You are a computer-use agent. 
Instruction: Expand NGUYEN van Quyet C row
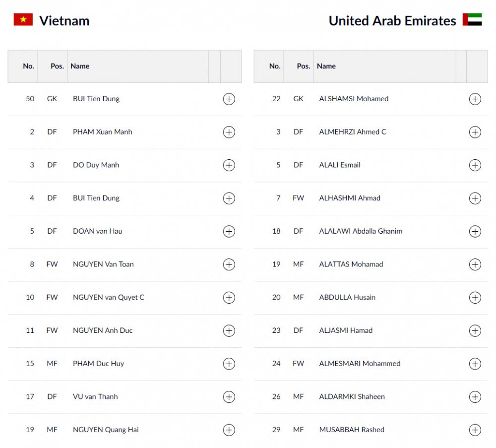[x=229, y=298]
